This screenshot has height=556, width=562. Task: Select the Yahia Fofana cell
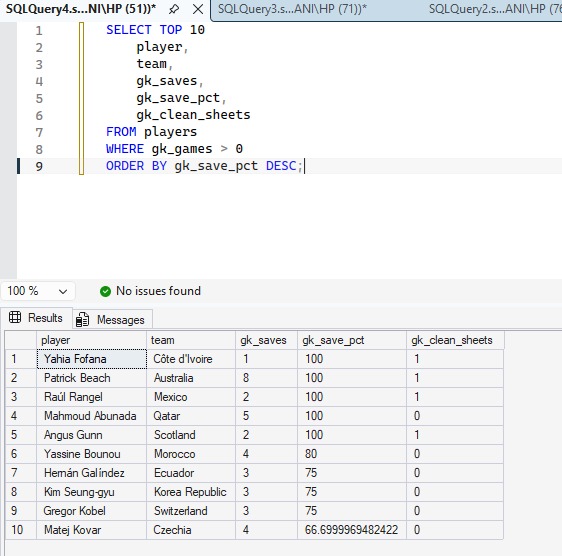92,359
